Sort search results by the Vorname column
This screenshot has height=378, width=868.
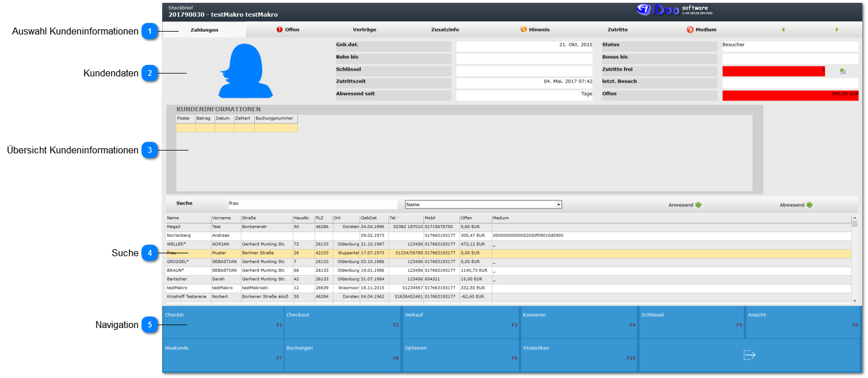pos(225,218)
